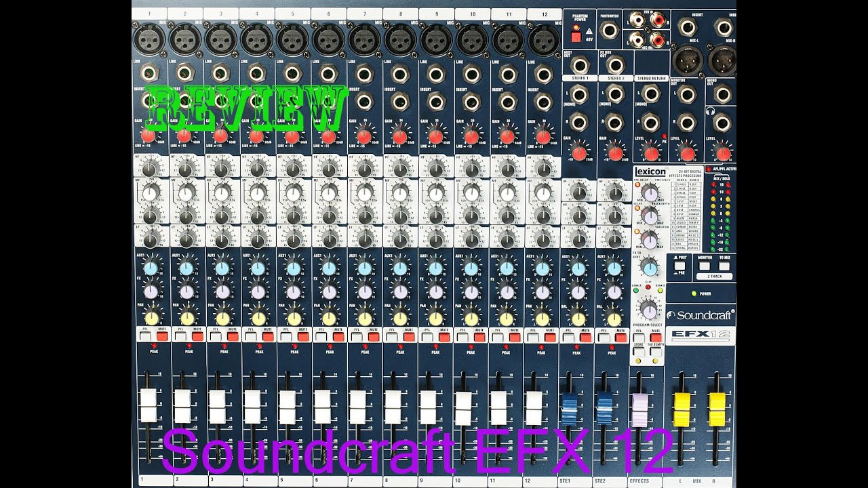
Task: Click the FX BUS OUT jack
Action: tap(616, 65)
